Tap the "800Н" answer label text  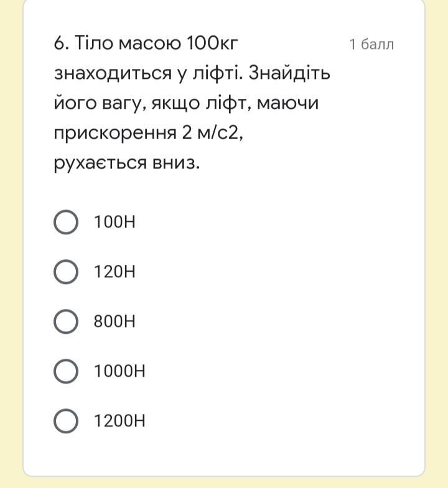(x=114, y=321)
